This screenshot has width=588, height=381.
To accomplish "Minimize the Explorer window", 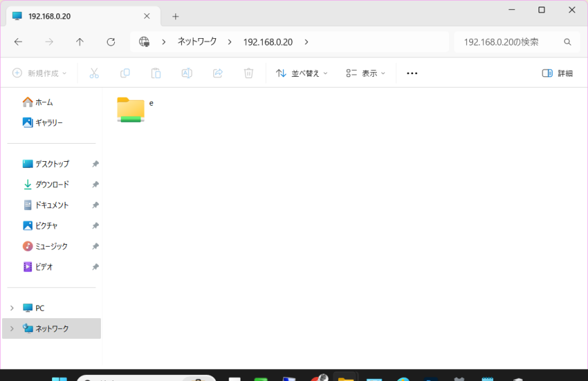I will [x=512, y=10].
